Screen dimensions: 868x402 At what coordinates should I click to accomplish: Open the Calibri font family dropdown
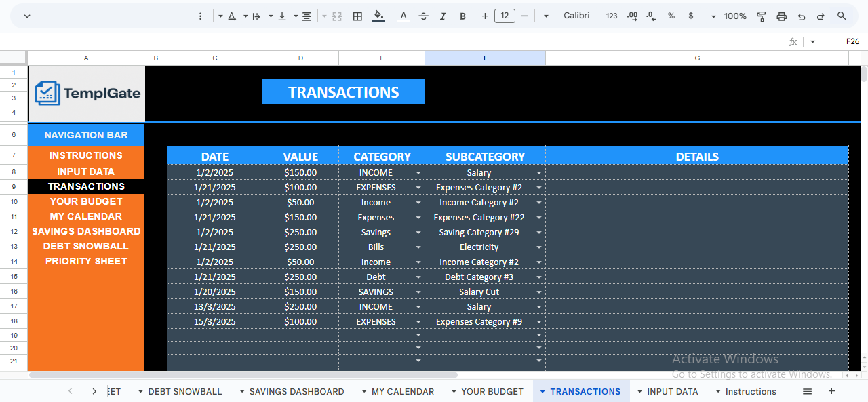coord(566,16)
